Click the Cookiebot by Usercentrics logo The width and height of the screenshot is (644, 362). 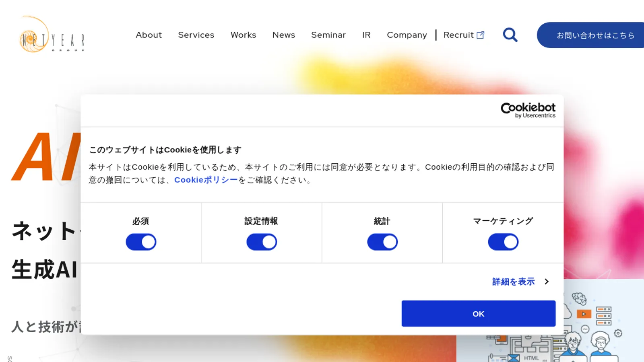528,110
